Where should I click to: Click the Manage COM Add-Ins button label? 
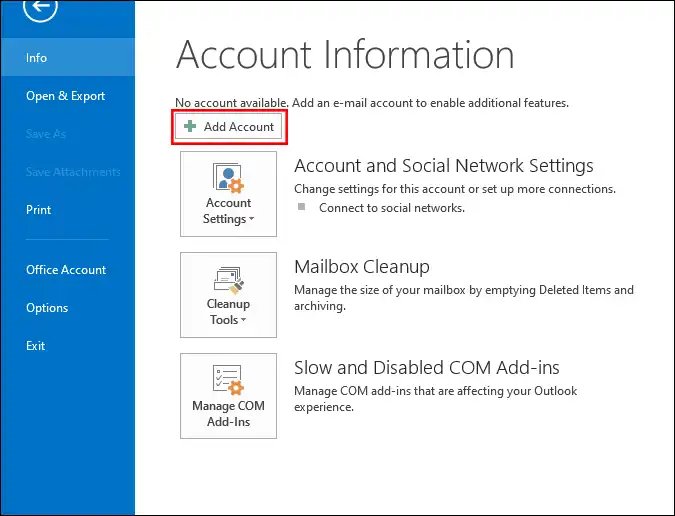228,414
